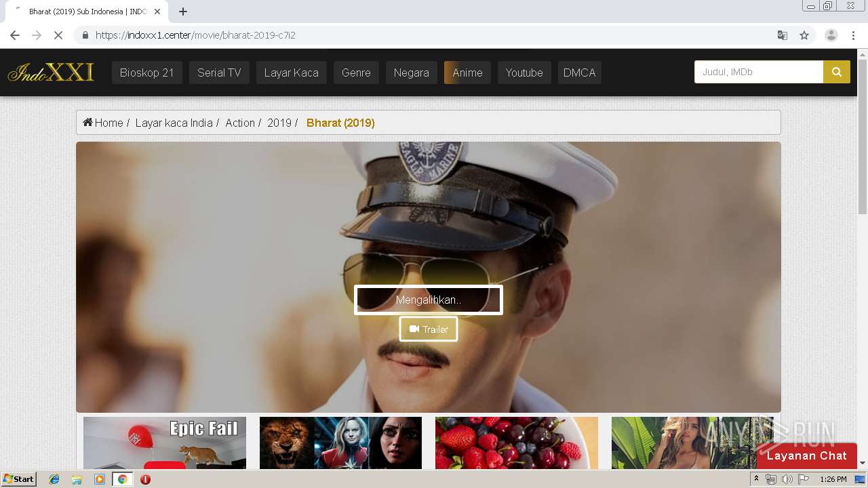Click the network tray icon
This screenshot has height=488, width=868.
[771, 479]
